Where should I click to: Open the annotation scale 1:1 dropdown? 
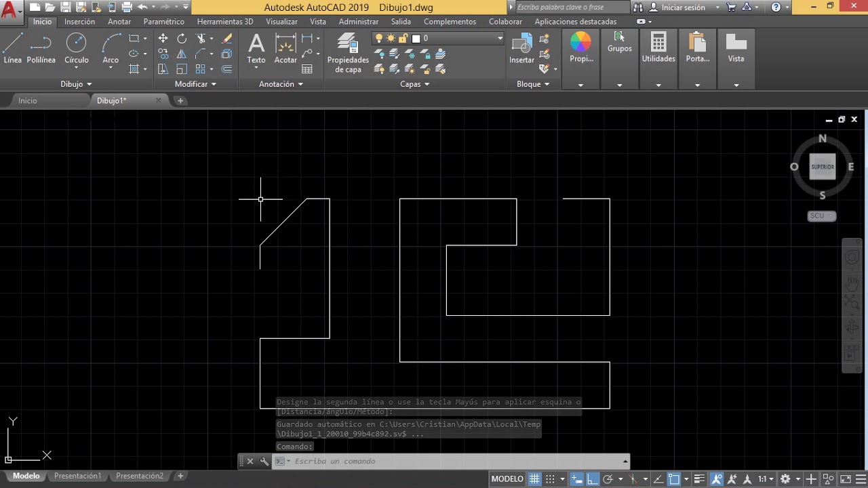pos(766,479)
